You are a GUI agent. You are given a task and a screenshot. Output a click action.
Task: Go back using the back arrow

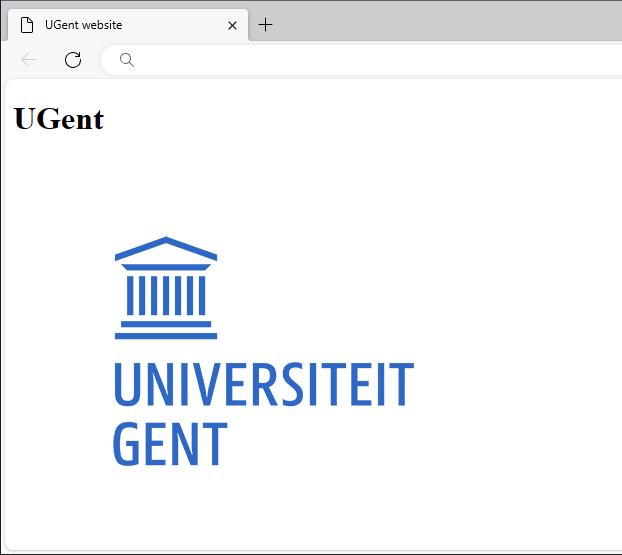coord(29,60)
